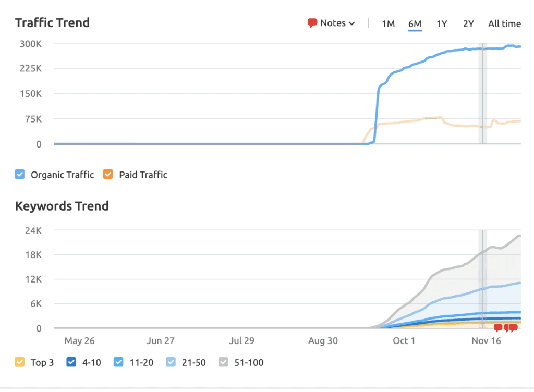Click the Organic Traffic legend label
The height and width of the screenshot is (392, 534).
point(63,175)
